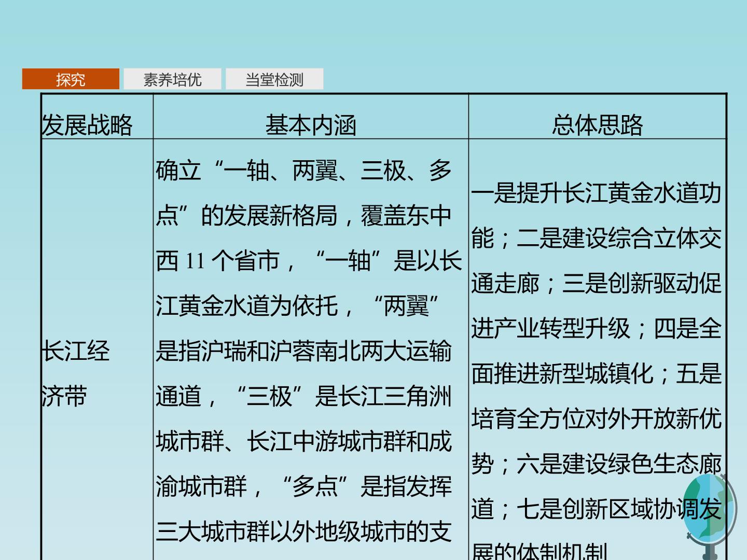Screen dimensions: 747x560
Task: Click the line 培育全方位对外开放新优
Action: [x=596, y=418]
